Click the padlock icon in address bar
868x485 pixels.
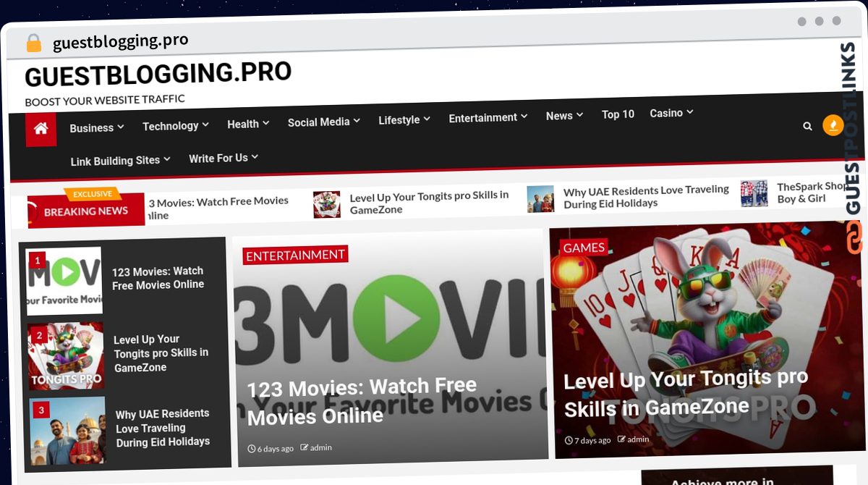[x=33, y=43]
